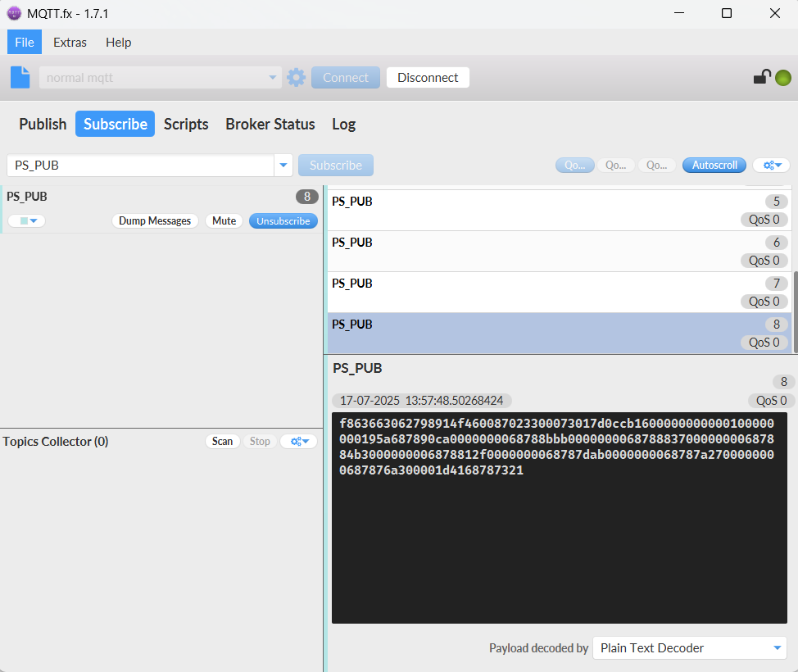This screenshot has height=672, width=798.
Task: Start Scan in Topics Collector
Action: pos(222,442)
